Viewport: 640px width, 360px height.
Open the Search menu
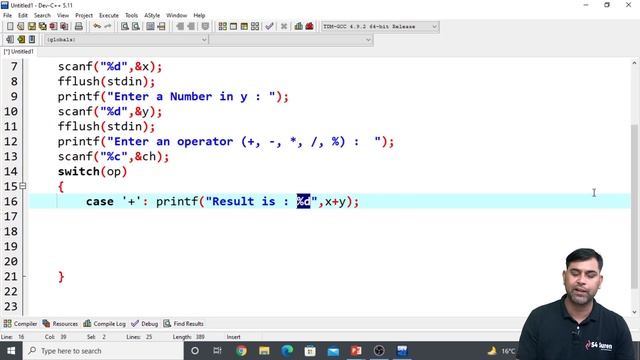pos(42,16)
